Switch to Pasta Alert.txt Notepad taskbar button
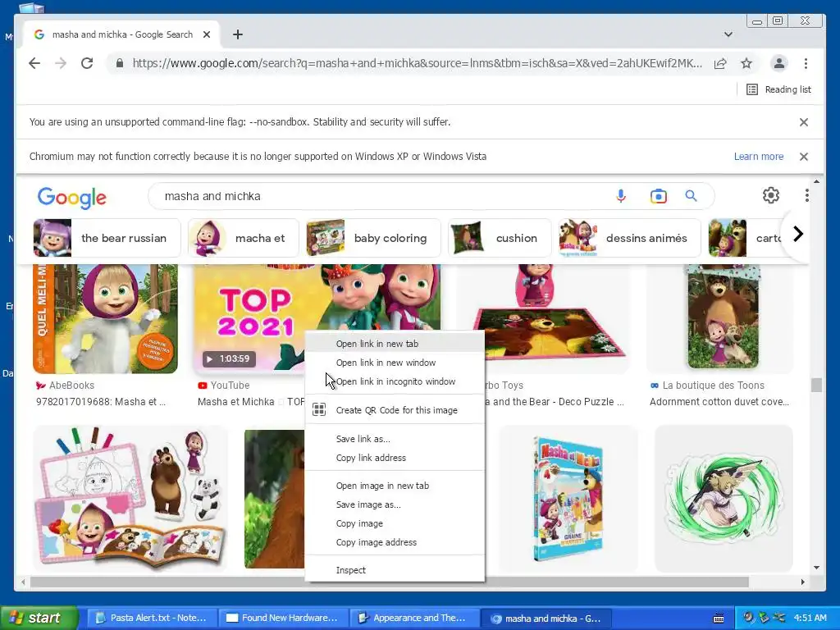Image resolution: width=840 pixels, height=630 pixels. (x=152, y=619)
